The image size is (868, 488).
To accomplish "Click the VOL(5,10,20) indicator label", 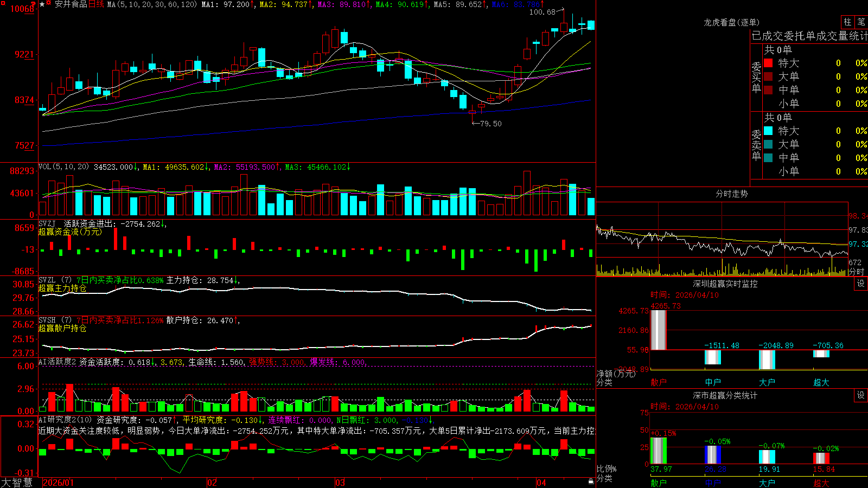I will [63, 166].
